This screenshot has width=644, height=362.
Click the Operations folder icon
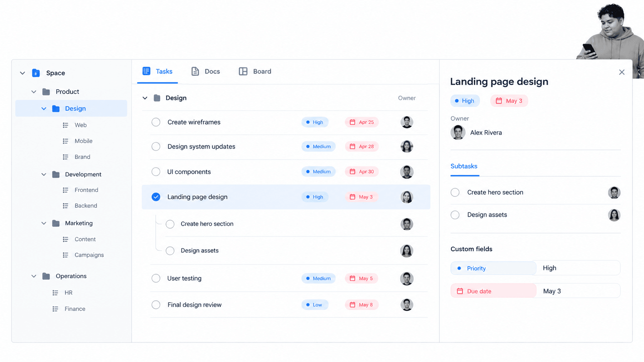(x=46, y=276)
